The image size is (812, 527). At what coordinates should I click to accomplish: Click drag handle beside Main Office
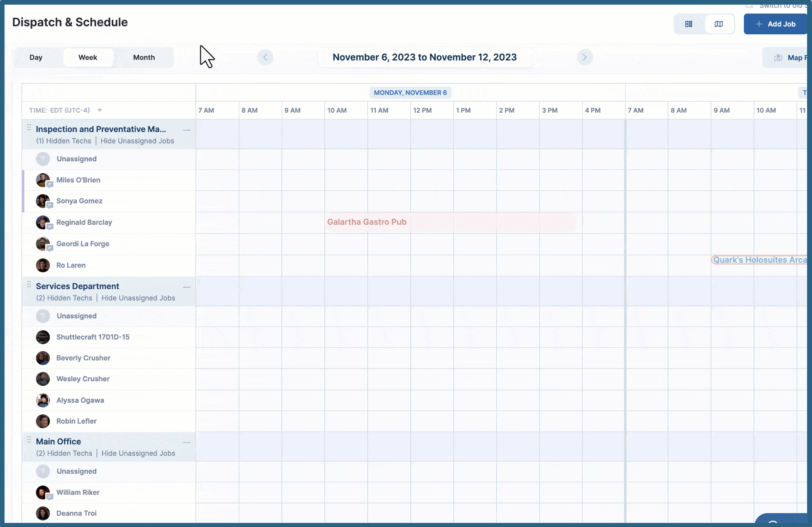29,440
